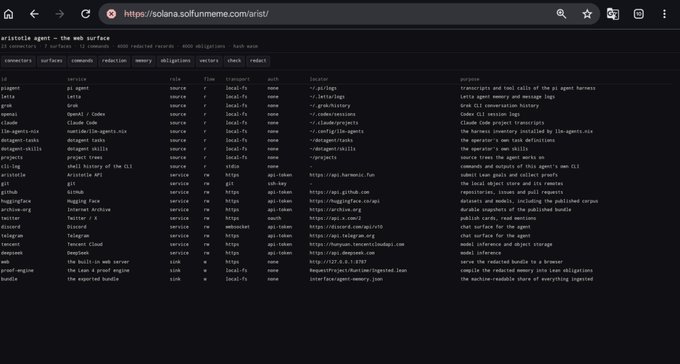The height and width of the screenshot is (364, 680).
Task: Open the redaction tab
Action: click(x=114, y=61)
